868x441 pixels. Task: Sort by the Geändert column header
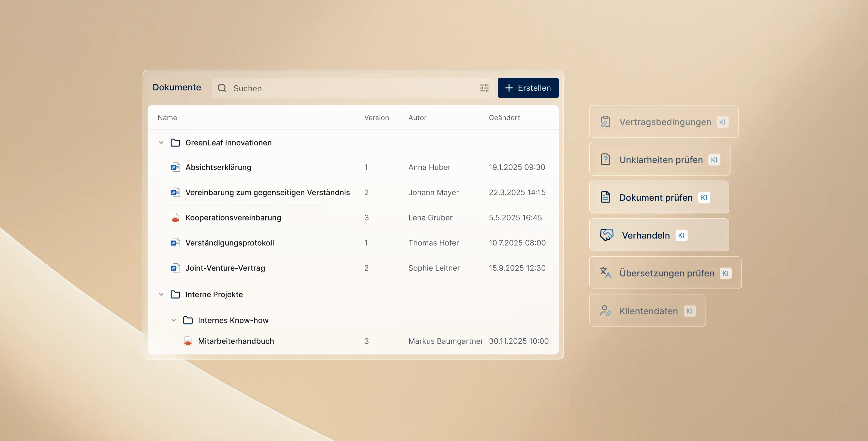[504, 118]
